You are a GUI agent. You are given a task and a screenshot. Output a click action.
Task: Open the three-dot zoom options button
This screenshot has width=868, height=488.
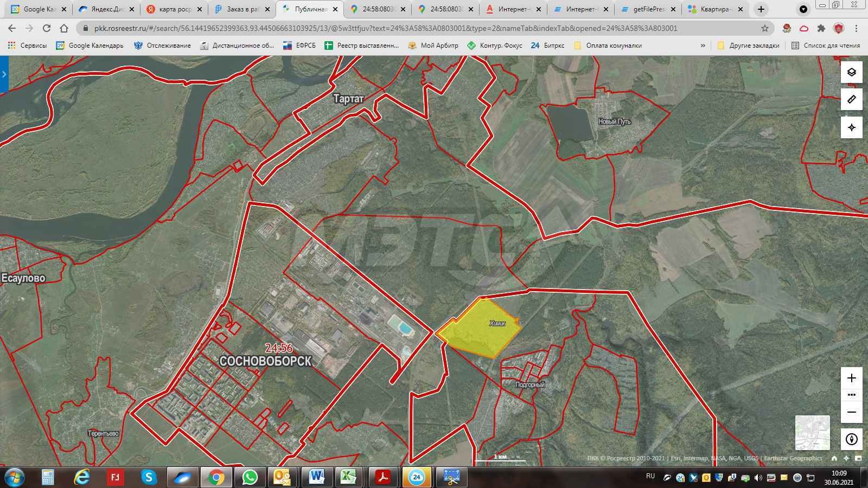851,395
